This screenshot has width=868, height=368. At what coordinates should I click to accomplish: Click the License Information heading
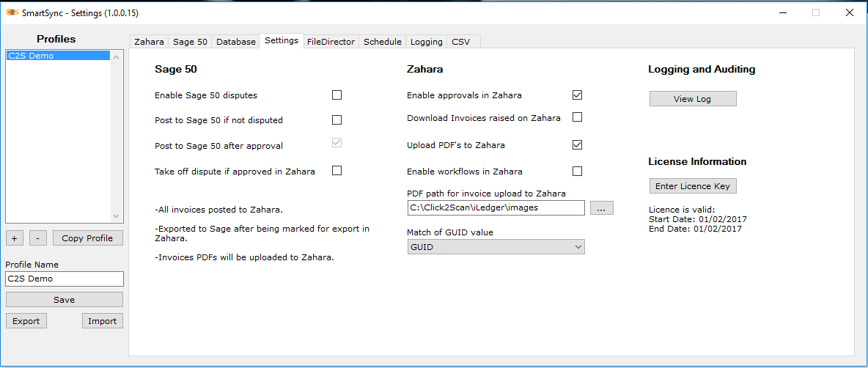(x=697, y=161)
